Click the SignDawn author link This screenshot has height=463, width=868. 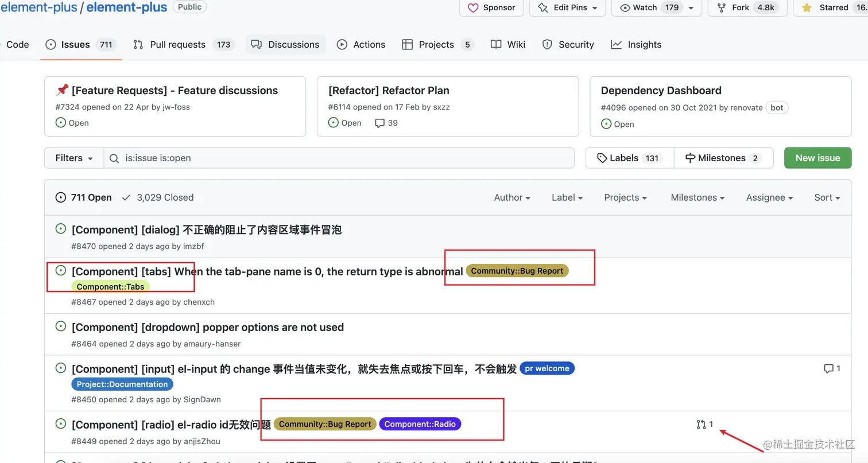tap(202, 399)
